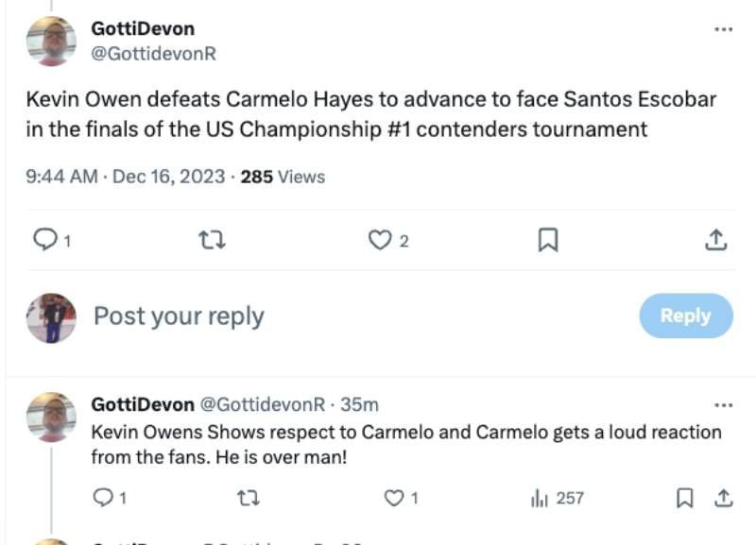
Task: Open more options on main tweet
Action: pyautogui.click(x=723, y=29)
